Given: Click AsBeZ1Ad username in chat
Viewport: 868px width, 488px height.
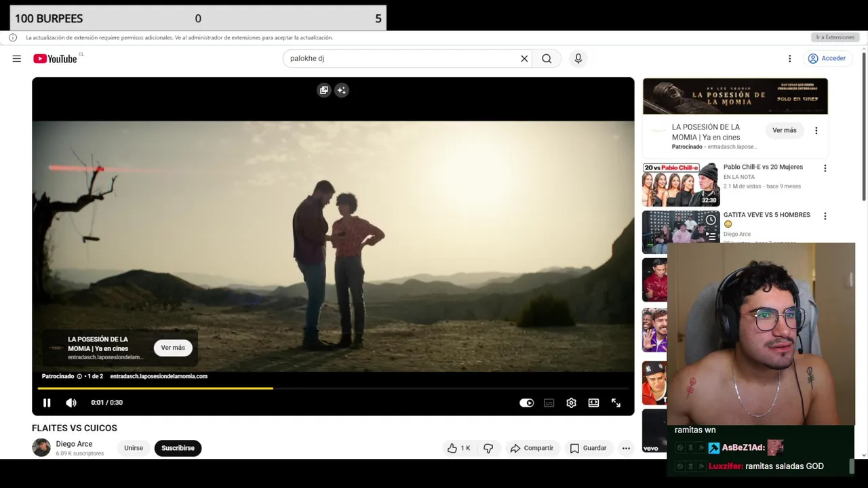Looking at the screenshot, I should pyautogui.click(x=743, y=447).
